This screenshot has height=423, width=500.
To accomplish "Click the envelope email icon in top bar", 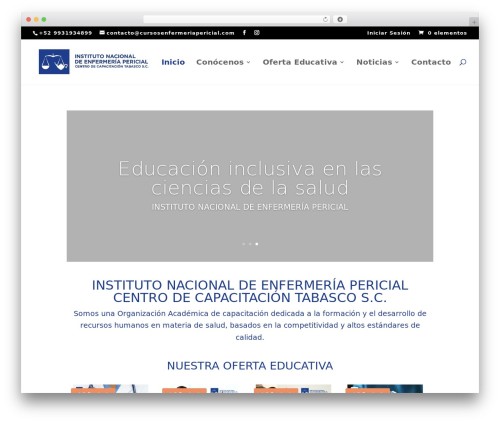I will [102, 33].
